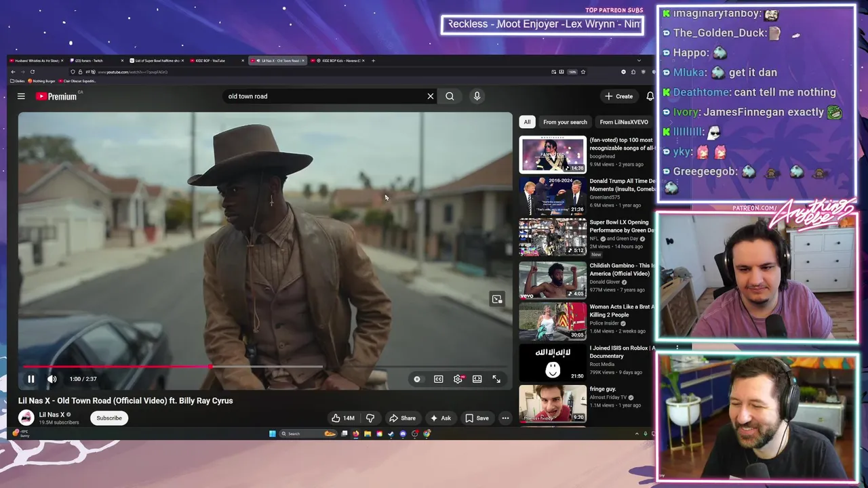Open 'Woman Acts Like a Brat' video title
Image resolution: width=868 pixels, height=488 pixels.
coord(622,310)
